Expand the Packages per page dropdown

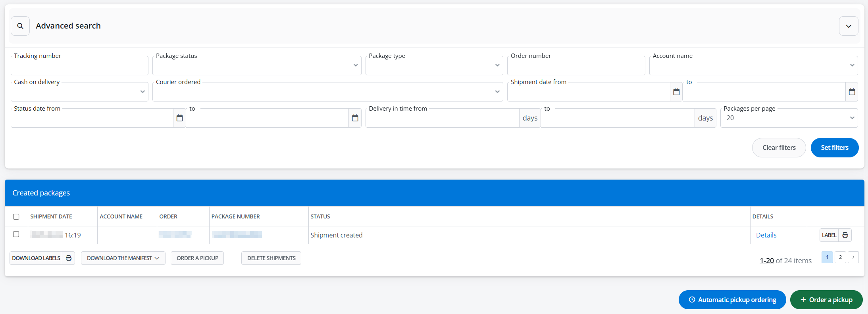789,118
